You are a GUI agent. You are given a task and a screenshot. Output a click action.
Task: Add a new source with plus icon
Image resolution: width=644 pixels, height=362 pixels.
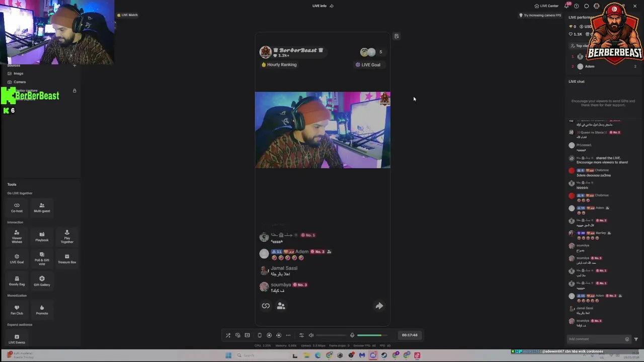click(x=74, y=65)
